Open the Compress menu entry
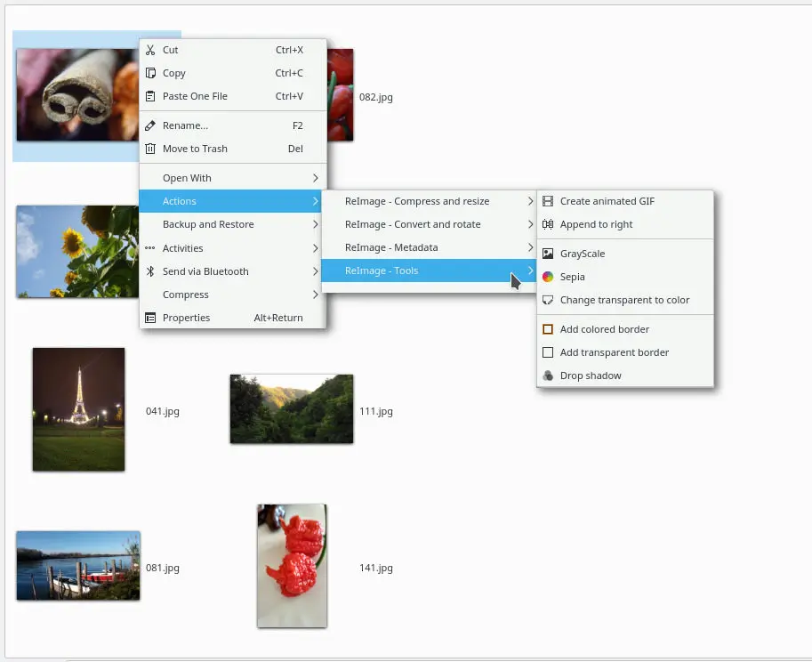Image resolution: width=812 pixels, height=662 pixels. pyautogui.click(x=232, y=295)
